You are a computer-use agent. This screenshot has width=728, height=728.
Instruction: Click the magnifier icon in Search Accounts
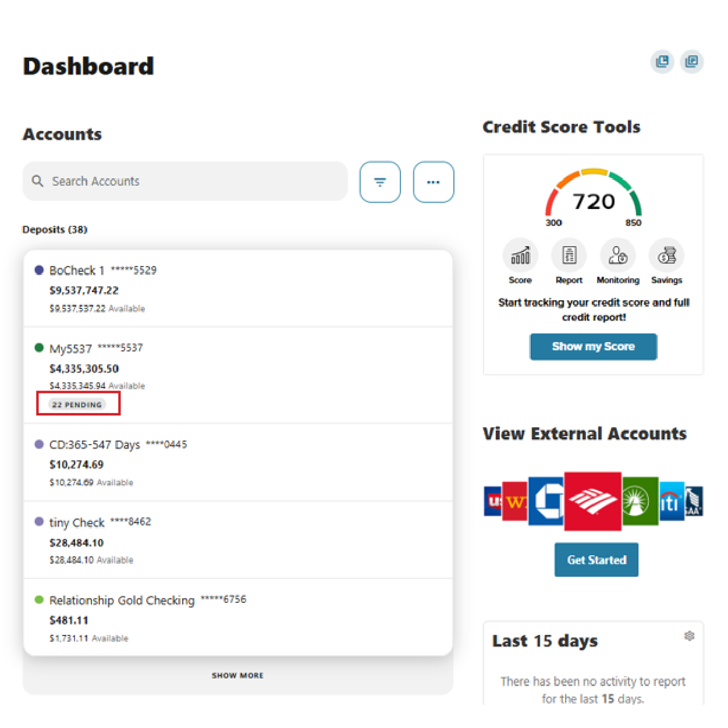pos(38,181)
